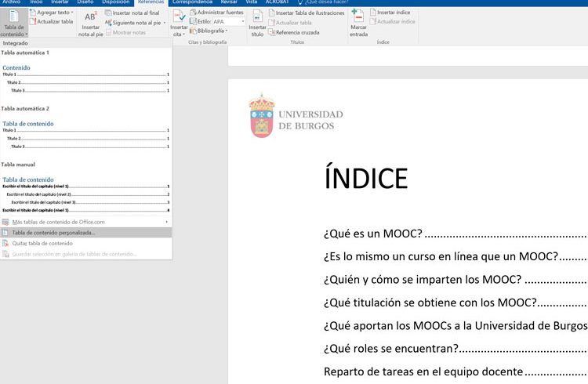588x384 pixels.
Task: Click the Bibliografía icon
Action: tap(193, 31)
